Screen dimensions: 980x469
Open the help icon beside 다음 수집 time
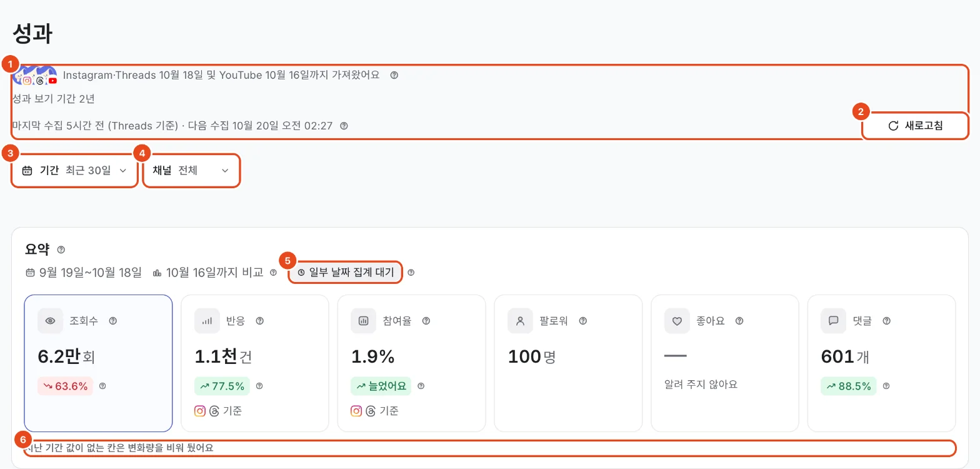pyautogui.click(x=344, y=126)
